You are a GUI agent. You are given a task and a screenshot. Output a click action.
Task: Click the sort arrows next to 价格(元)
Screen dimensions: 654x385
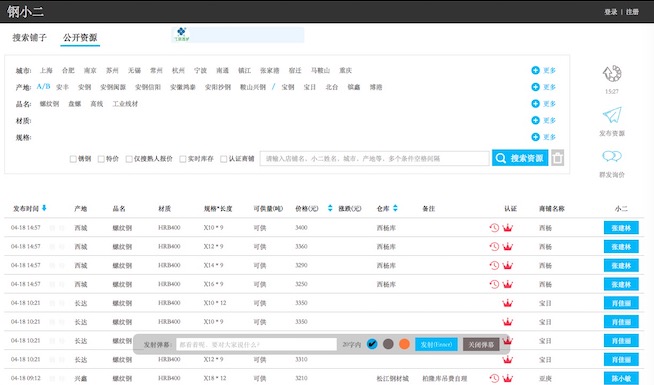(330, 208)
